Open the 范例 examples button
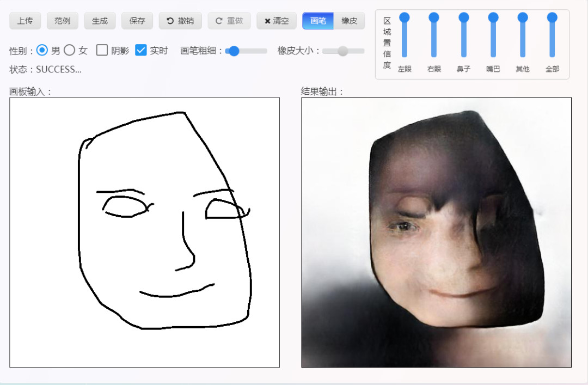588x385 pixels. [x=63, y=21]
